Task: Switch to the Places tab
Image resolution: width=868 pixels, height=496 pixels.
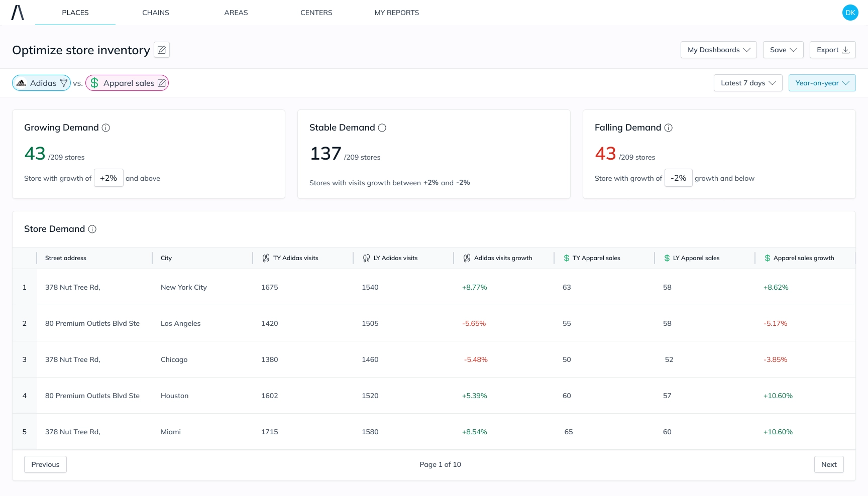Action: click(75, 13)
